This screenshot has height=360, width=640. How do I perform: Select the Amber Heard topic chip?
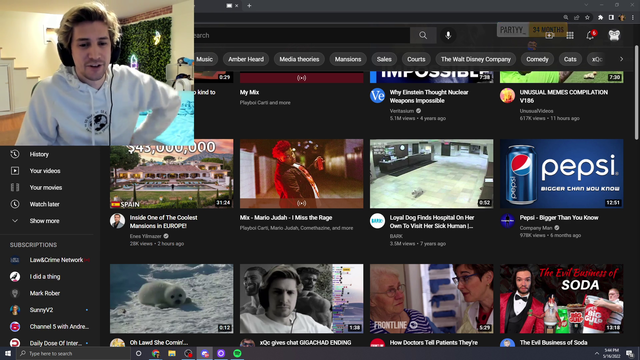(246, 59)
